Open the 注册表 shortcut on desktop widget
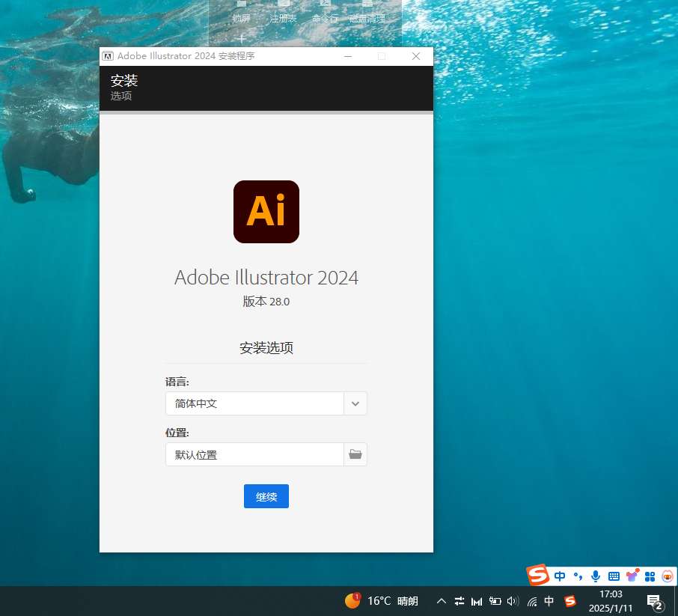Screen dimensions: 678x616 click(x=283, y=13)
